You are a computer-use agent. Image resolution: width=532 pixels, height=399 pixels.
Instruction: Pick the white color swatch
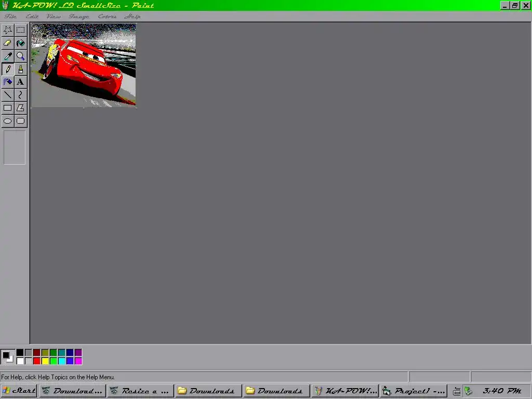coord(20,361)
